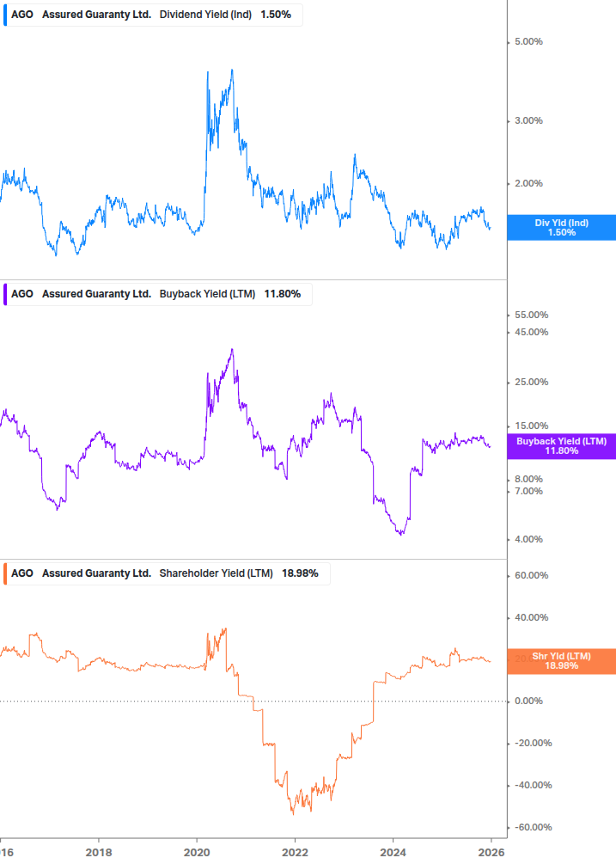The image size is (616, 864).
Task: Click the 2018 label on the time axis
Action: point(99,853)
